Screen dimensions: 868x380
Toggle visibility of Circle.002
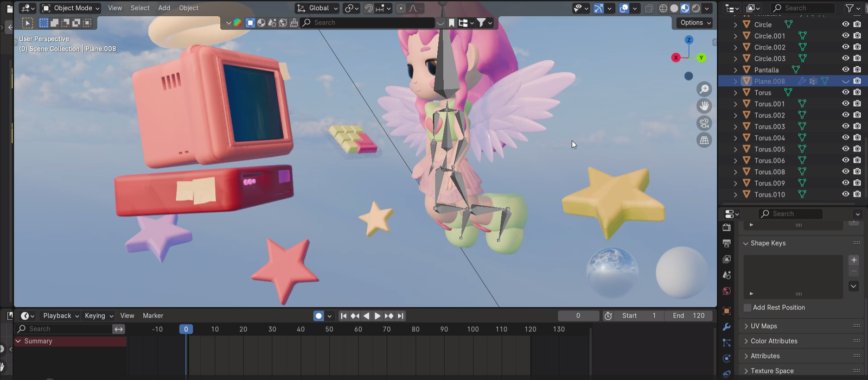coord(845,47)
